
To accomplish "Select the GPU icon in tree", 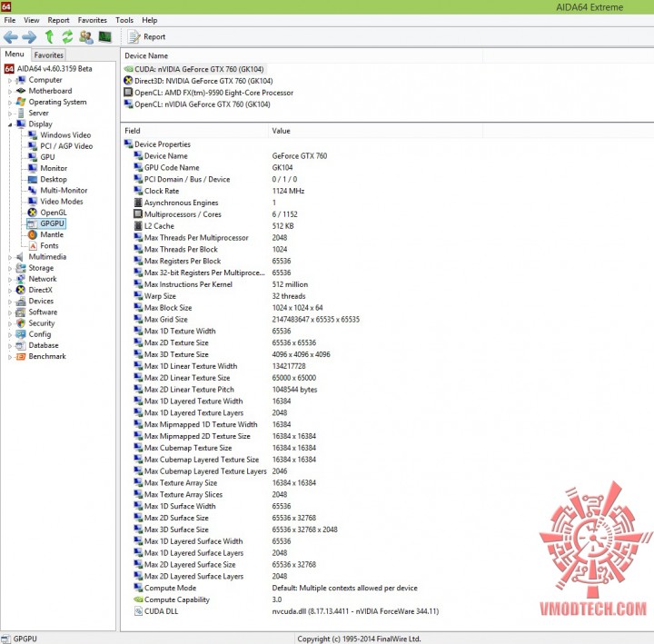I will pos(33,157).
